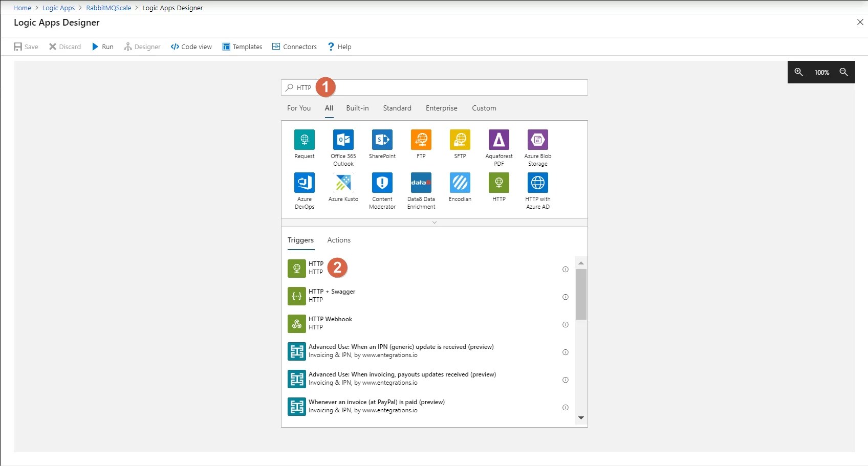Screen dimensions: 868x466
Task: Switch to the Custom tab
Action: click(x=484, y=108)
